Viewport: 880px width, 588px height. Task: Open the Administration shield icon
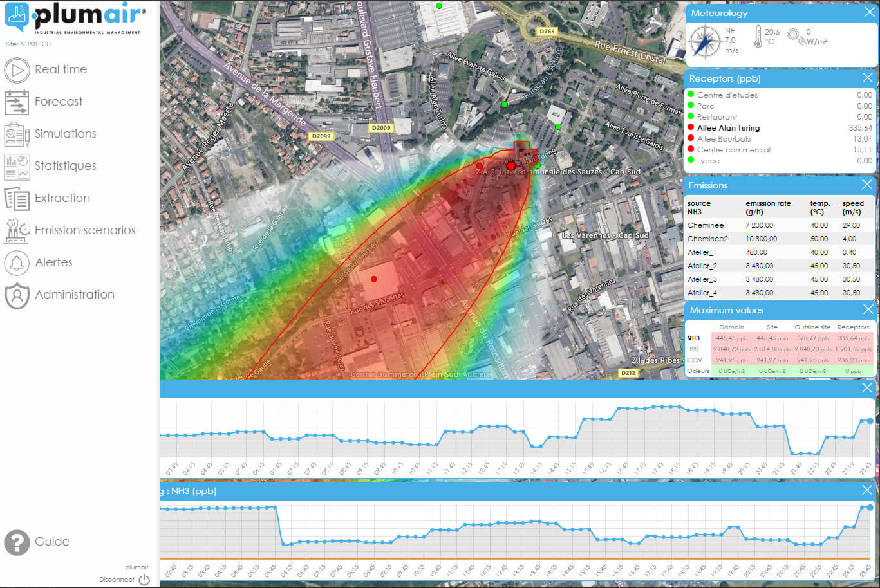17,295
